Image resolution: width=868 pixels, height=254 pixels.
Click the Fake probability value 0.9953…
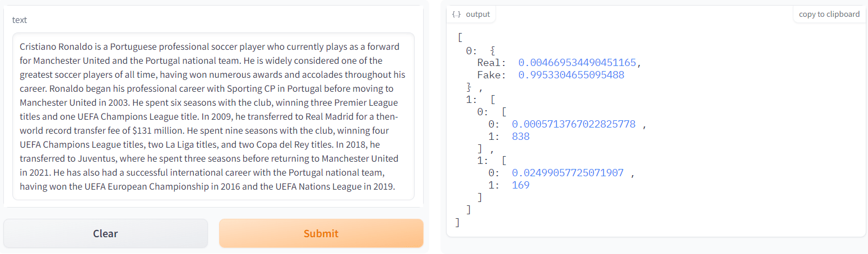[571, 75]
